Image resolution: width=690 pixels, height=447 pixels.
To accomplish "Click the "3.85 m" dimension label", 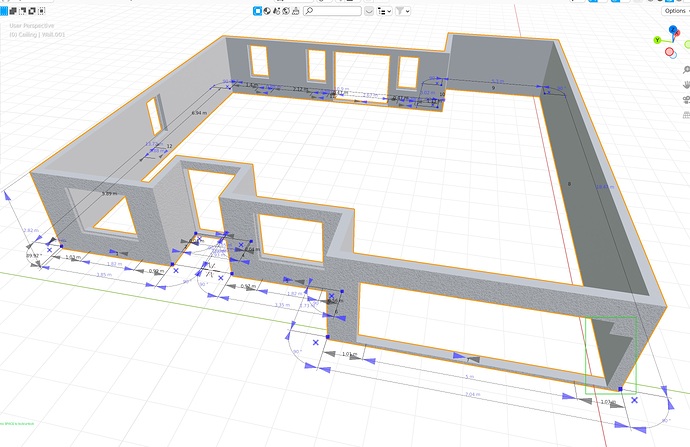I will 104,275.
